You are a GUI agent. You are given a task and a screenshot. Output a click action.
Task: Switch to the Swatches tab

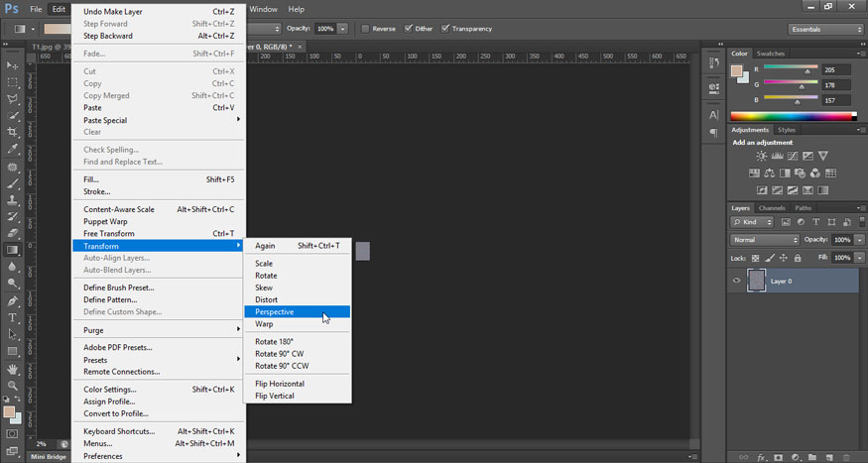tap(770, 54)
